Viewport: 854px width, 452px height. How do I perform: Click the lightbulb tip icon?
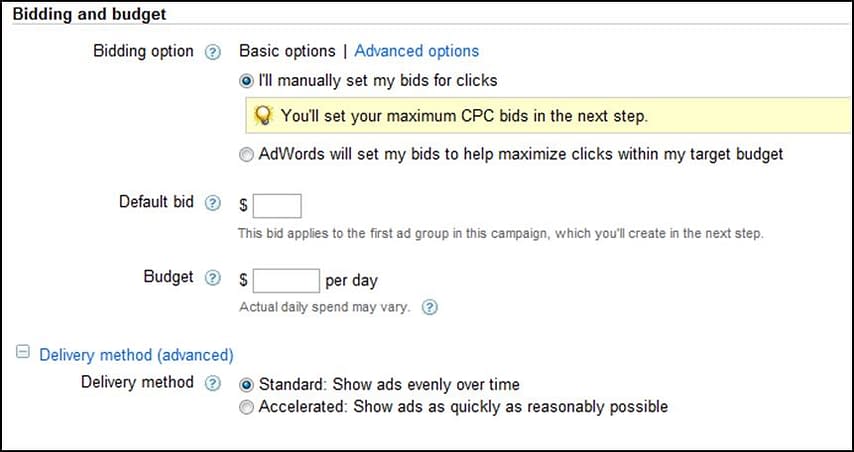(263, 115)
